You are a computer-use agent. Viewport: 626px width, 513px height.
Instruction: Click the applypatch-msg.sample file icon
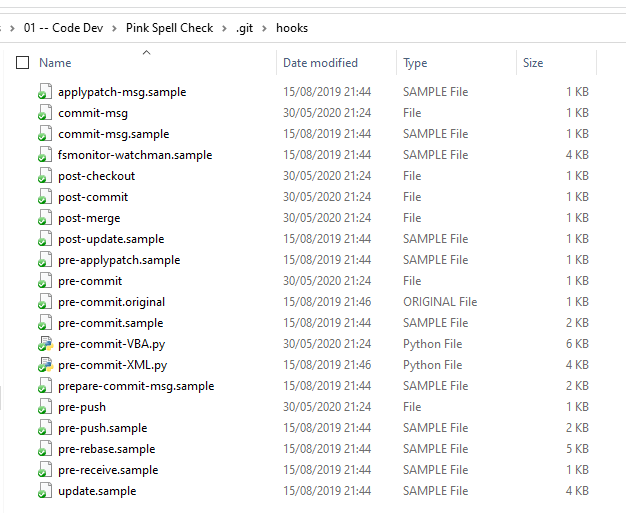pos(44,92)
